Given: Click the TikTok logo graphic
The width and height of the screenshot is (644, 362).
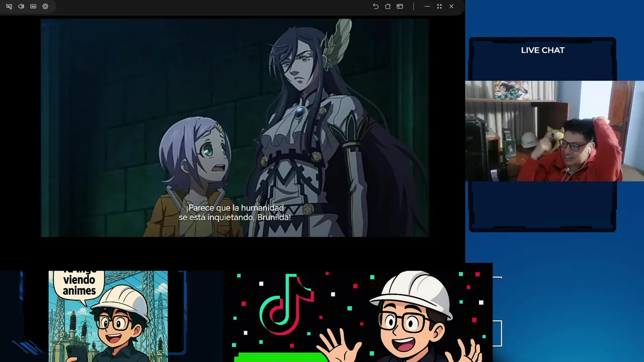Looking at the screenshot, I should click(x=287, y=305).
